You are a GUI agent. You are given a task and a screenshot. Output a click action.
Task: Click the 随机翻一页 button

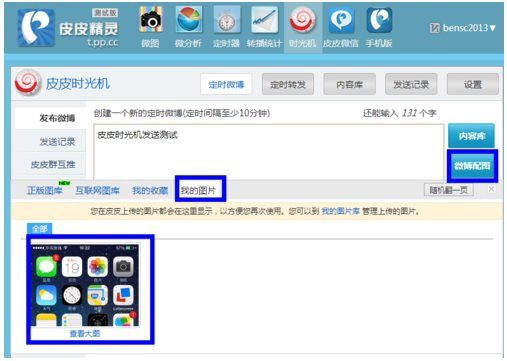(x=449, y=190)
